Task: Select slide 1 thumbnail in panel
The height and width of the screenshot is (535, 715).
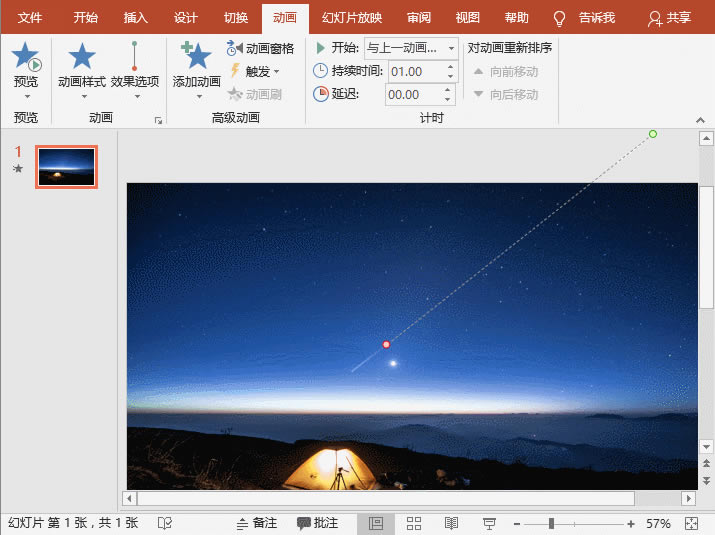Action: pyautogui.click(x=66, y=167)
